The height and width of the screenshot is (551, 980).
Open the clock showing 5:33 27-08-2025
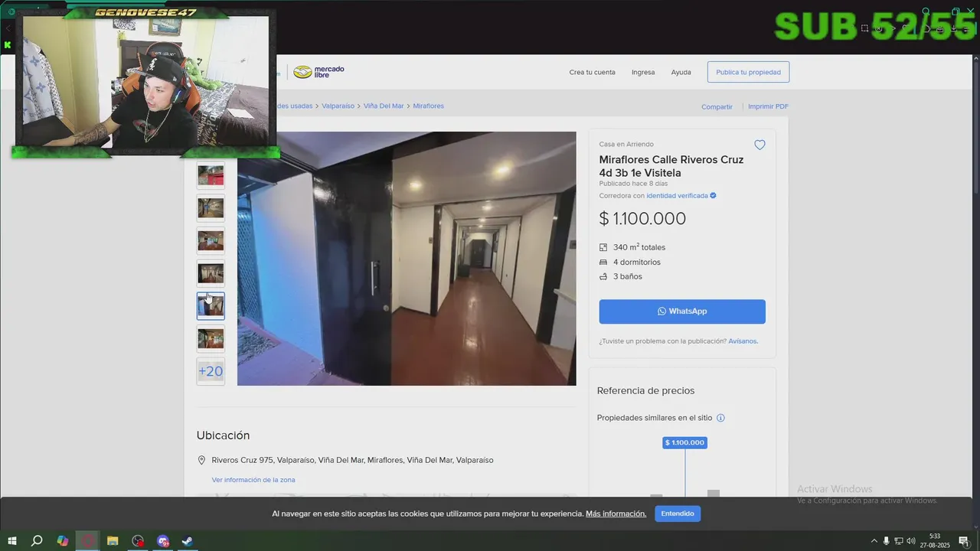click(935, 541)
